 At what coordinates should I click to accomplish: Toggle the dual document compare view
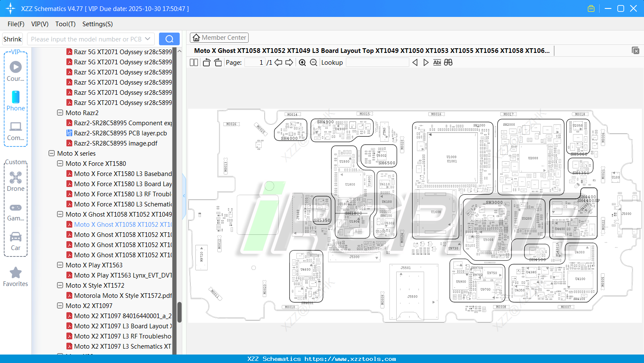click(448, 62)
